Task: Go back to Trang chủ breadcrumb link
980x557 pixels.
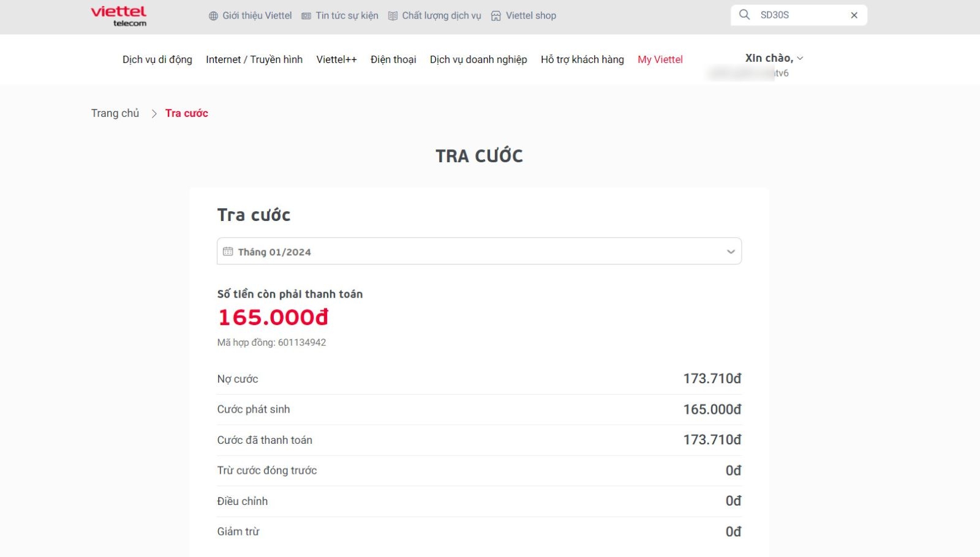Action: click(115, 113)
